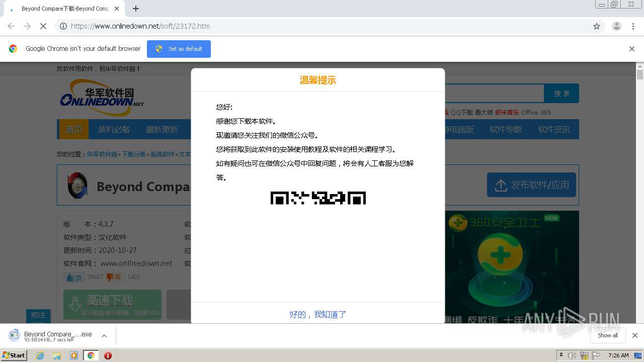Click the 360安全卫士 advertisement banner

[x=512, y=266]
